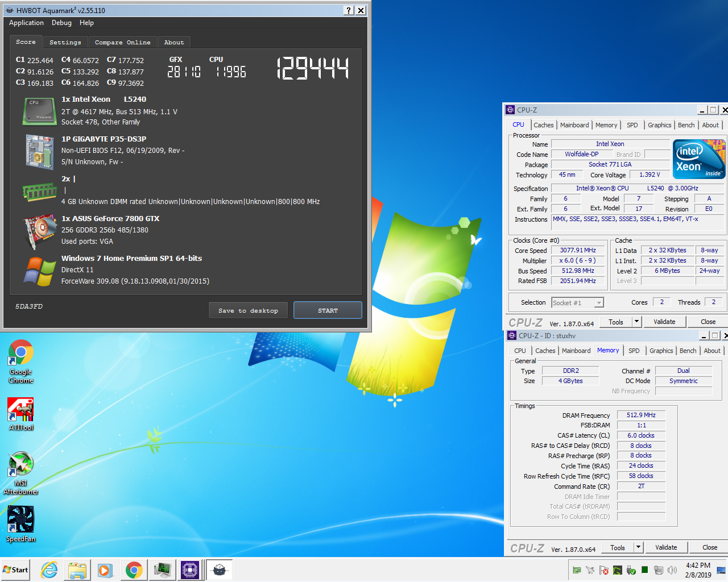Screen dimensions: 728x582
Task: Click Safely Remove Hardware tray icon
Action: coord(631,570)
